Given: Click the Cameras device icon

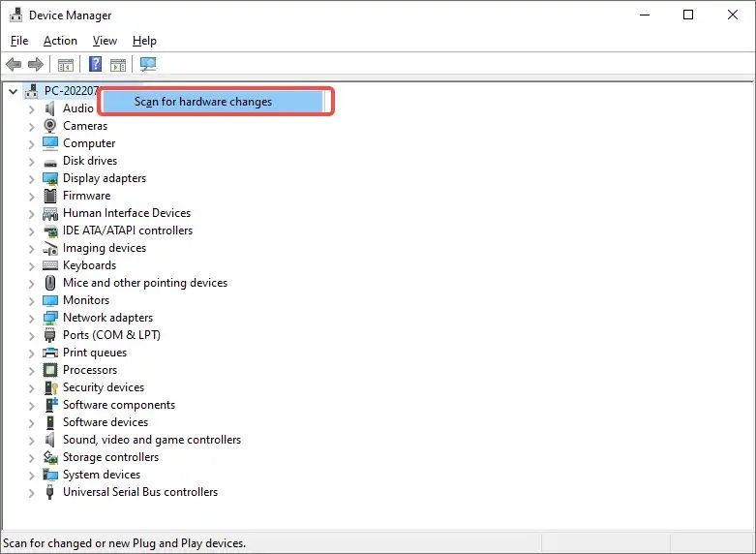Looking at the screenshot, I should coord(50,126).
